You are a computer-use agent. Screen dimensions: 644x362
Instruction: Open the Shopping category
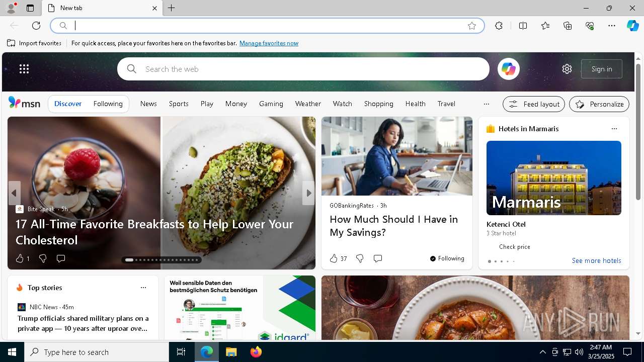378,104
